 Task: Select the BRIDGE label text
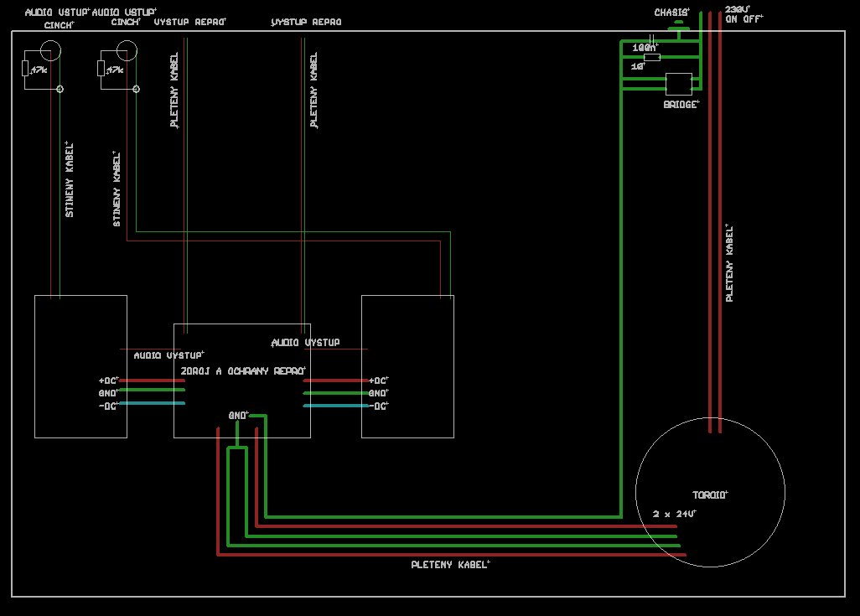click(681, 104)
